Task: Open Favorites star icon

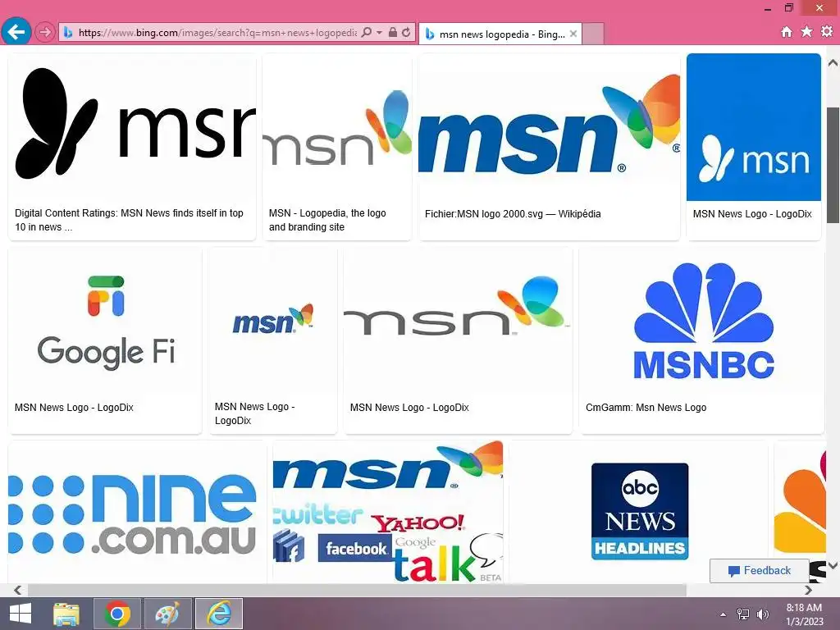Action: 806,32
